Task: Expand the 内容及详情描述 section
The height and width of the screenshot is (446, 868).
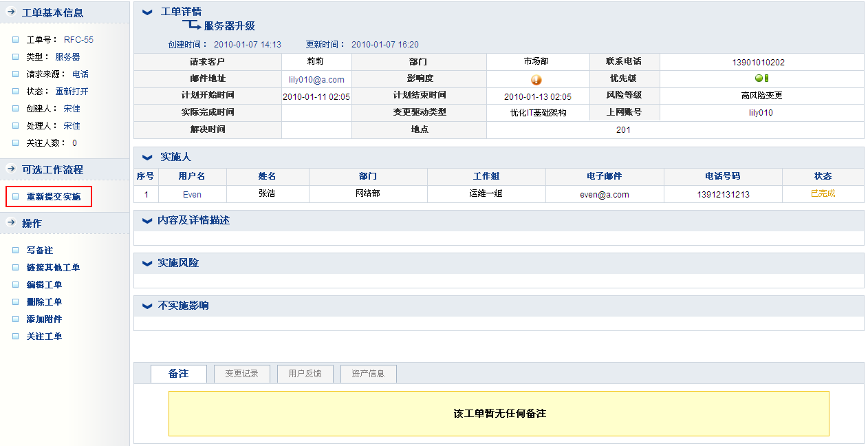Action: [147, 221]
